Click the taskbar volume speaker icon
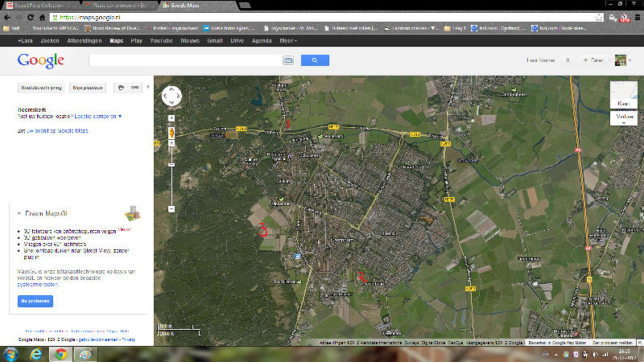Screen dimensions: 644x362 click(x=596, y=355)
